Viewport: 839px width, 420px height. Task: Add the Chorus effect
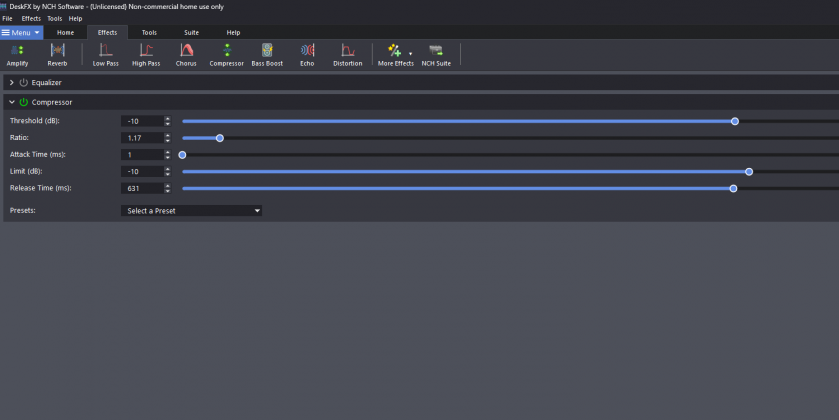pos(186,55)
